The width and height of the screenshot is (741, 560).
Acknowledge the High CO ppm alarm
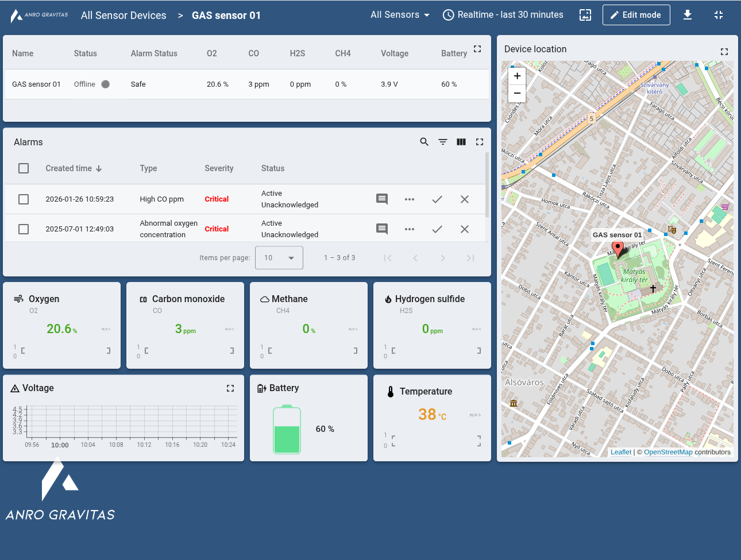437,199
